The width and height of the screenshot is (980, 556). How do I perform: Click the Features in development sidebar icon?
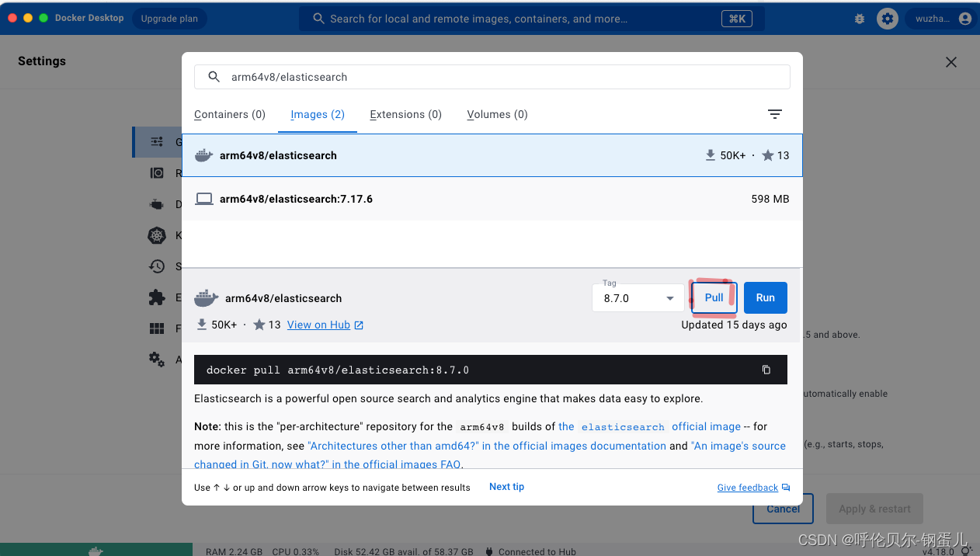157,328
